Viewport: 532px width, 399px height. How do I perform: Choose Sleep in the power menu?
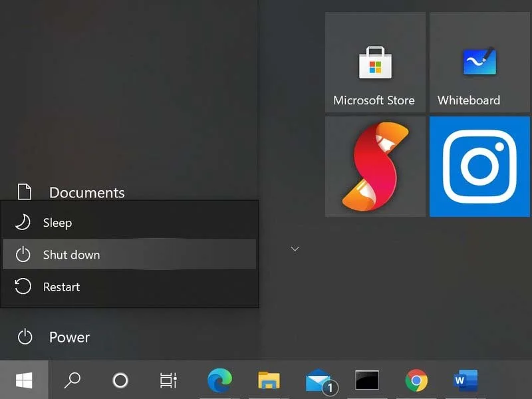pos(129,223)
